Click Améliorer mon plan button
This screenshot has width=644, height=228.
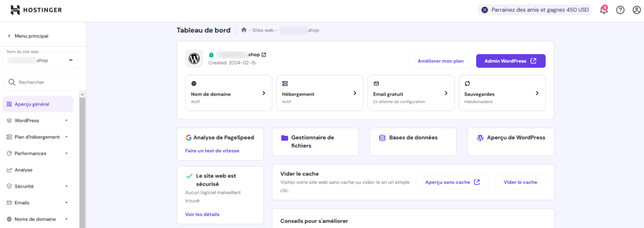click(x=440, y=61)
